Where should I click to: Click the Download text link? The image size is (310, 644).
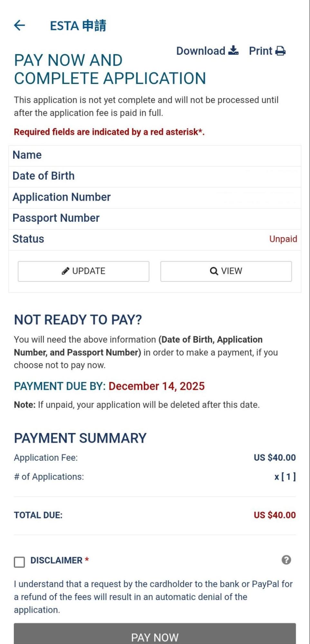coord(201,51)
